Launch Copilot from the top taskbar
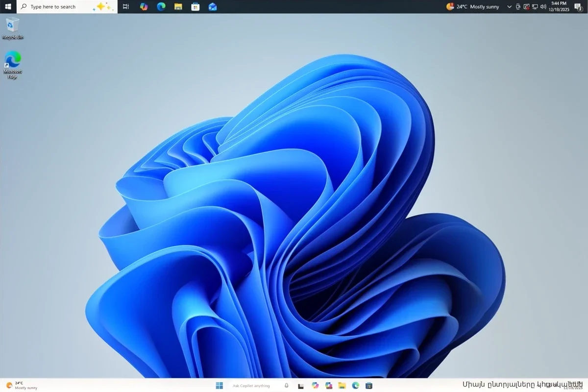The height and width of the screenshot is (392, 588). pyautogui.click(x=144, y=6)
